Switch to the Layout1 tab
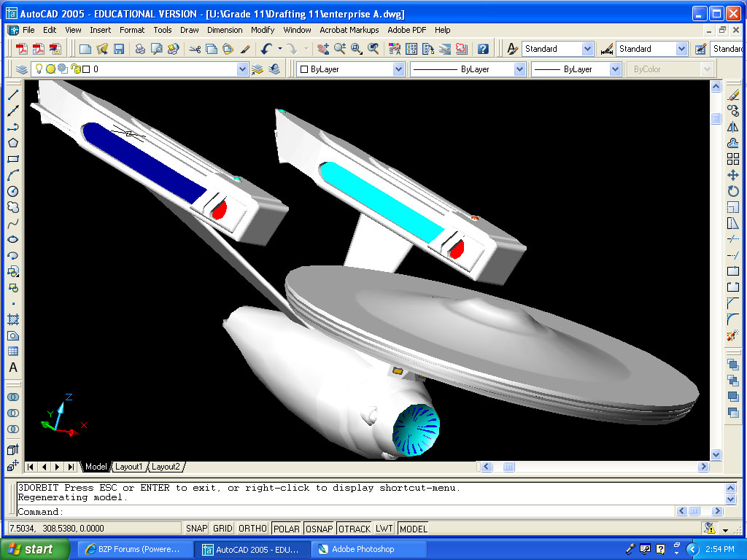Screen dimensions: 747x560 (x=128, y=467)
